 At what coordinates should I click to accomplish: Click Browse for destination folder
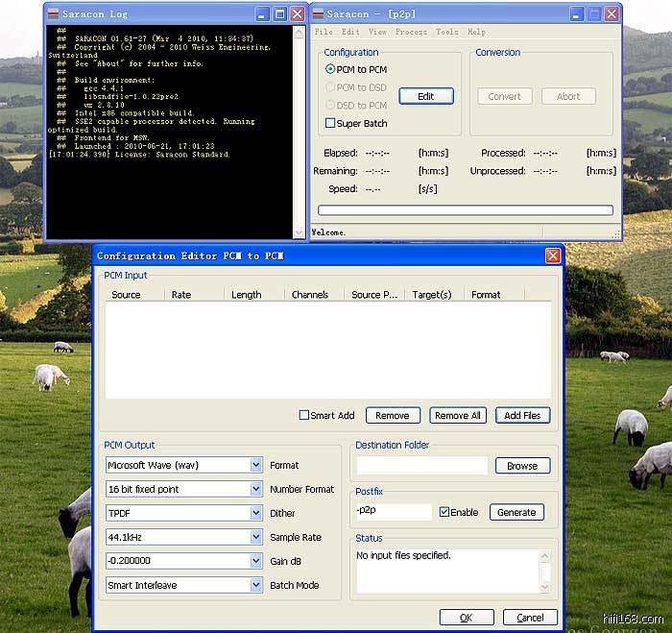tap(522, 465)
